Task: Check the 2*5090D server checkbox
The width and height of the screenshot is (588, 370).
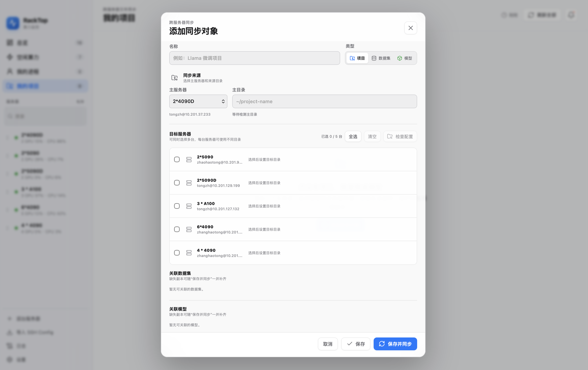Action: pos(177,183)
